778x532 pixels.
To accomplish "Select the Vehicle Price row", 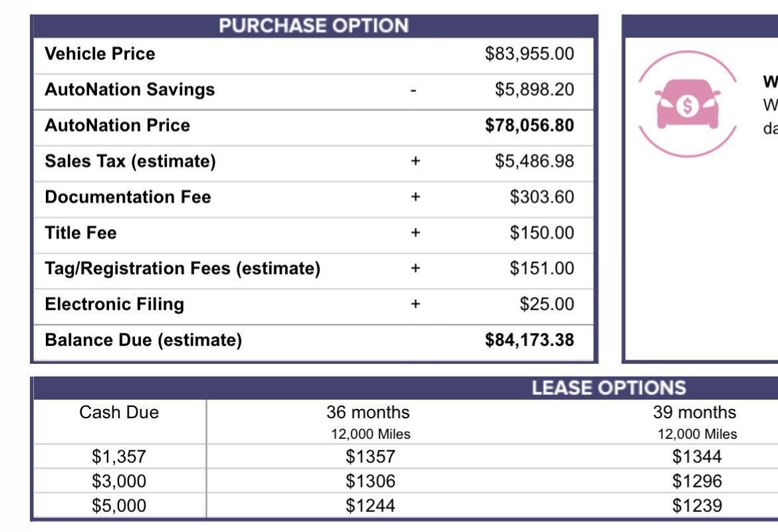I will 314,54.
